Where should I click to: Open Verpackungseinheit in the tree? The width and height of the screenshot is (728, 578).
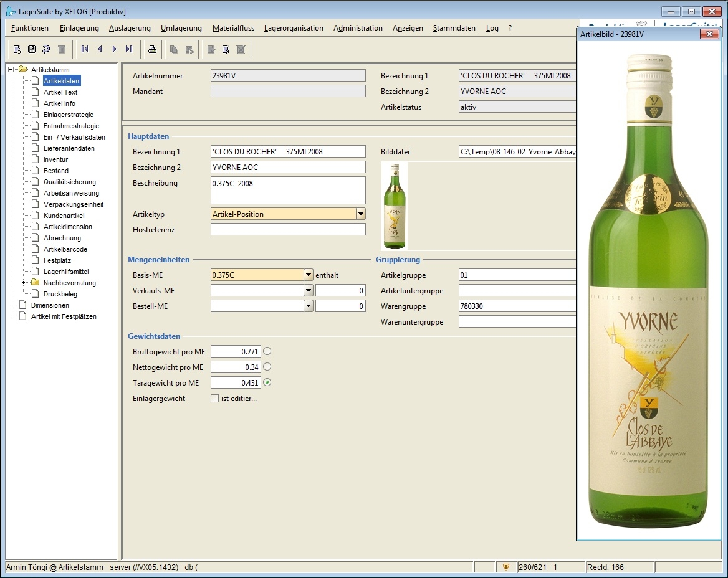[x=74, y=204]
